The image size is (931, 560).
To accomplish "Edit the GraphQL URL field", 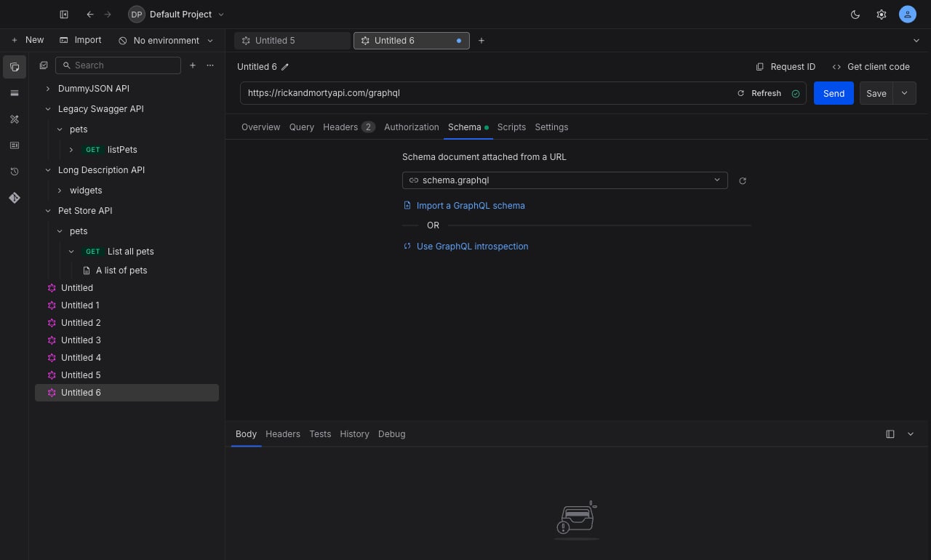I will [x=487, y=93].
